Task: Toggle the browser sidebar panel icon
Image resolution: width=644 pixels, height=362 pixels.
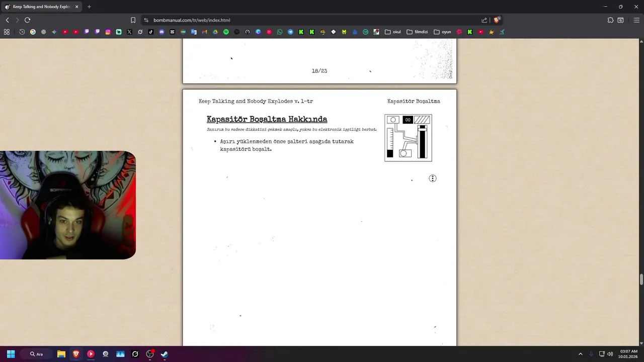Action: tap(621, 20)
